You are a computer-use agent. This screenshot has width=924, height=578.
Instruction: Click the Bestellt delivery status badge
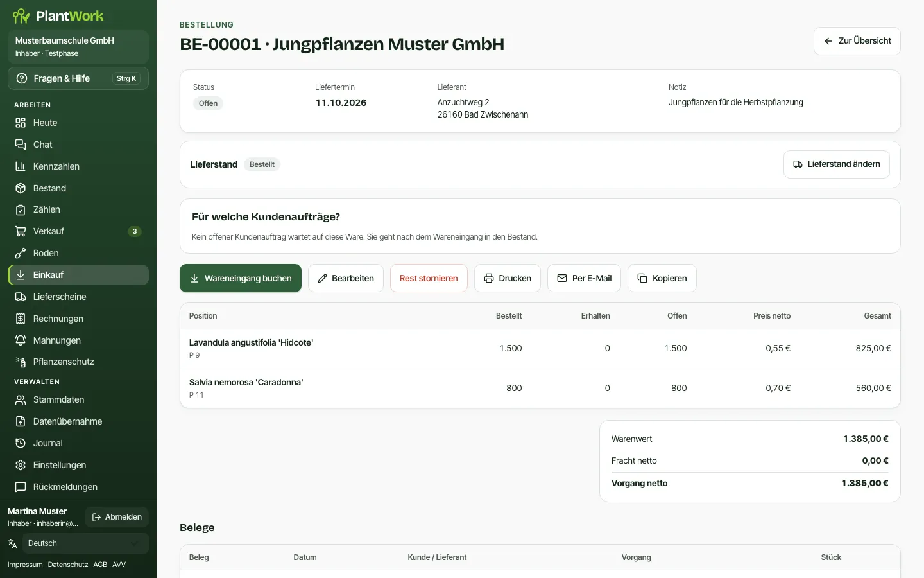point(262,164)
